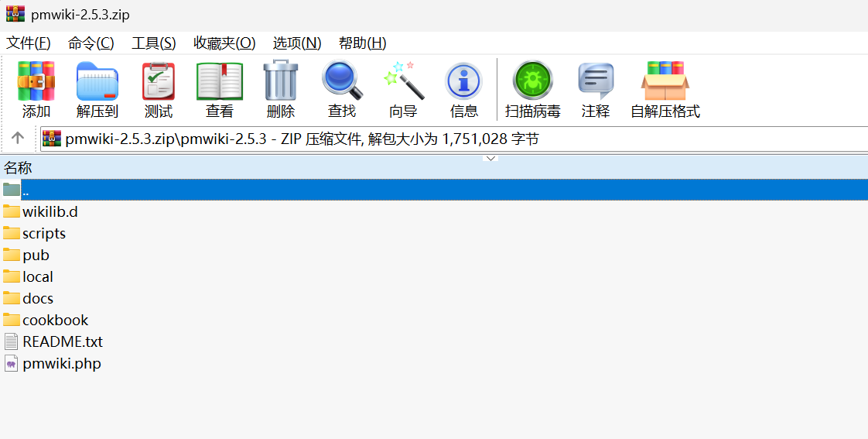Image resolution: width=868 pixels, height=439 pixels.
Task: Run the 测试 (Test) archive tool
Action: click(159, 81)
